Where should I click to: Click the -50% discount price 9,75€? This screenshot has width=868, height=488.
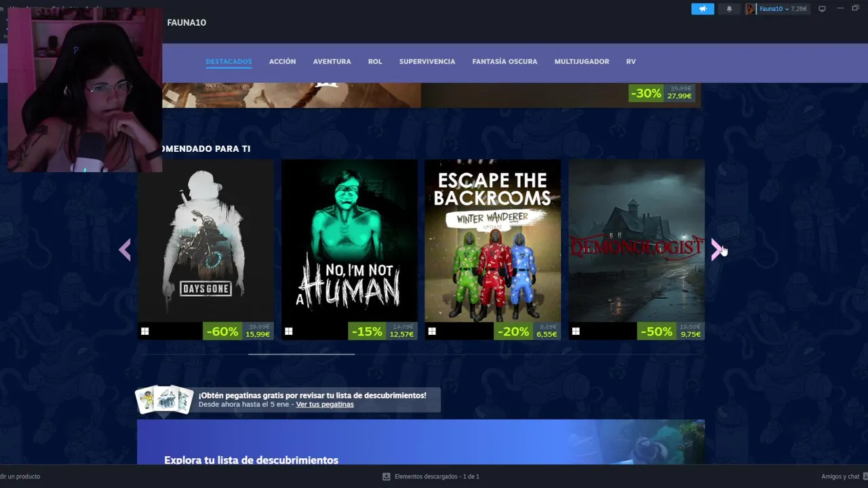pos(671,331)
